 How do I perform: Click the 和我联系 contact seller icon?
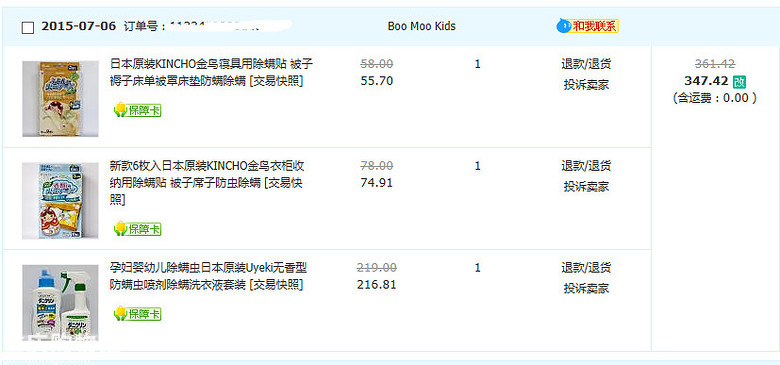point(587,26)
